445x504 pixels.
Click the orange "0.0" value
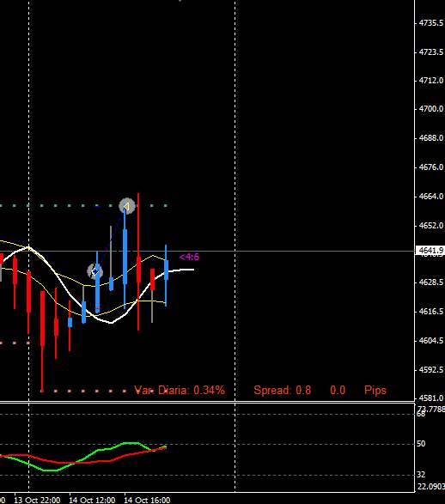click(338, 390)
